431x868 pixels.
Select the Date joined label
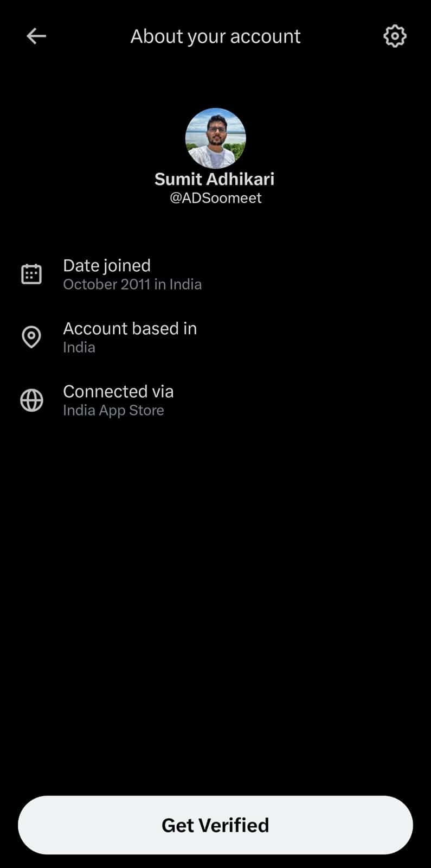click(107, 265)
